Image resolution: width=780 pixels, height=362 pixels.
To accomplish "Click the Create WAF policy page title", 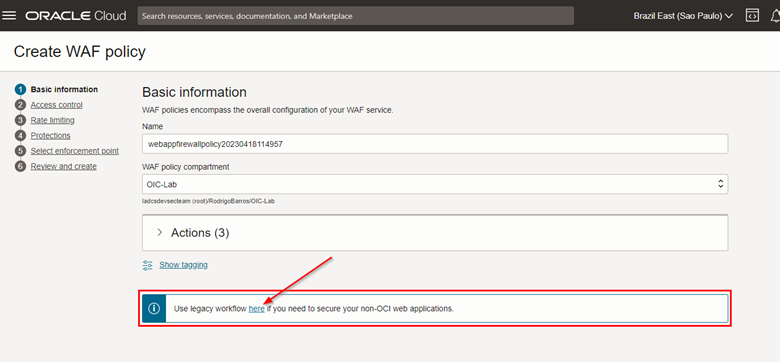I will pyautogui.click(x=80, y=51).
